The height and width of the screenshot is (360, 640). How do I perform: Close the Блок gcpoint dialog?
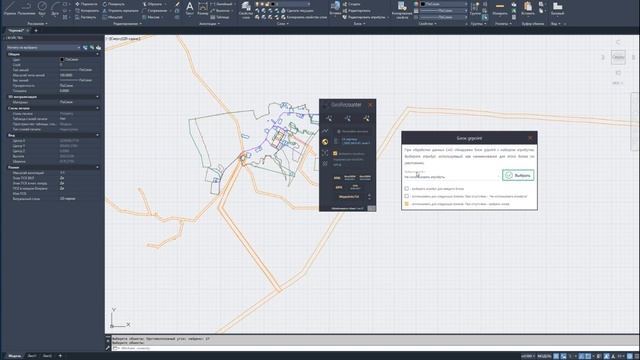coord(530,138)
